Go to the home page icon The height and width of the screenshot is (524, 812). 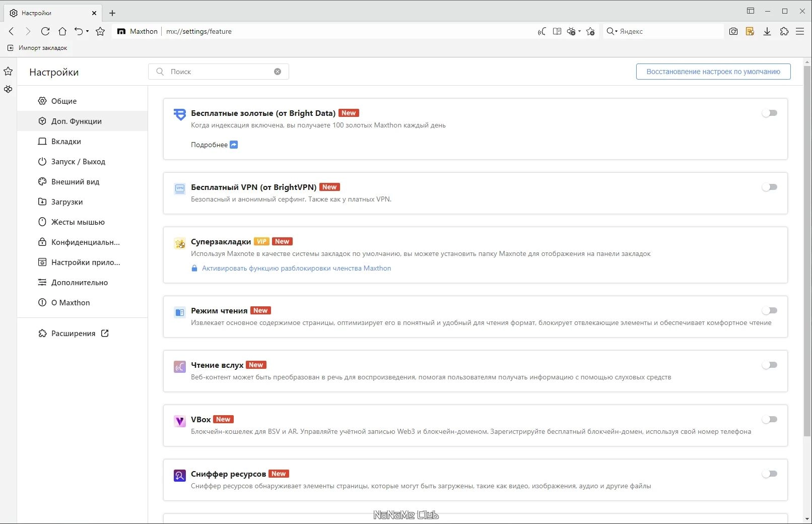pos(62,31)
